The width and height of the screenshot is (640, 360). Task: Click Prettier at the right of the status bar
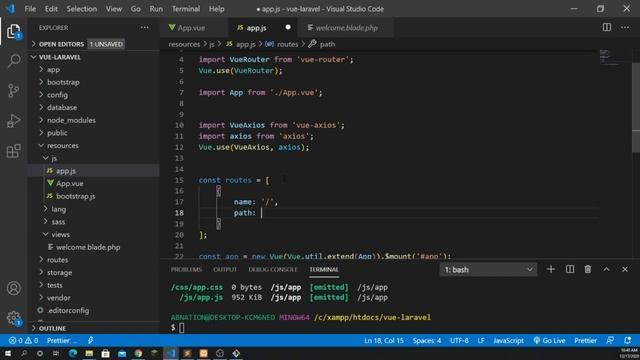point(585,340)
